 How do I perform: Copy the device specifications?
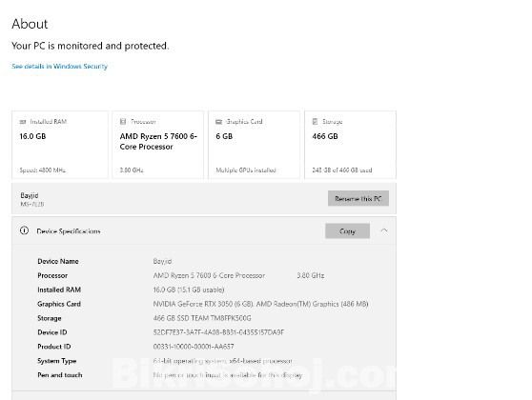coord(347,230)
